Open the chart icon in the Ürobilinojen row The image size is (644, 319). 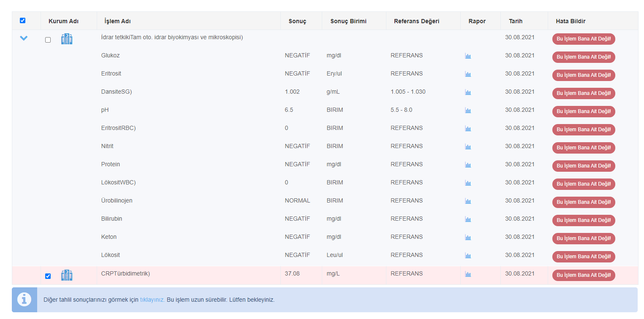[468, 201]
